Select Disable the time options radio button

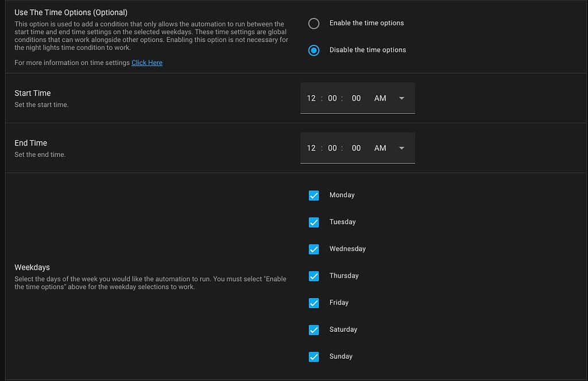click(314, 51)
